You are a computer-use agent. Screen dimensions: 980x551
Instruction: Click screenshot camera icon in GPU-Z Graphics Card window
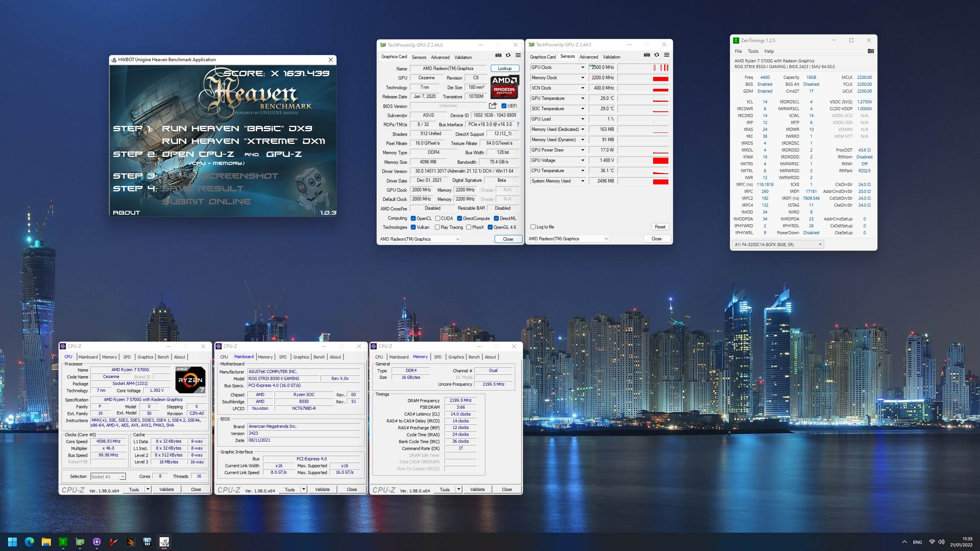tap(498, 55)
